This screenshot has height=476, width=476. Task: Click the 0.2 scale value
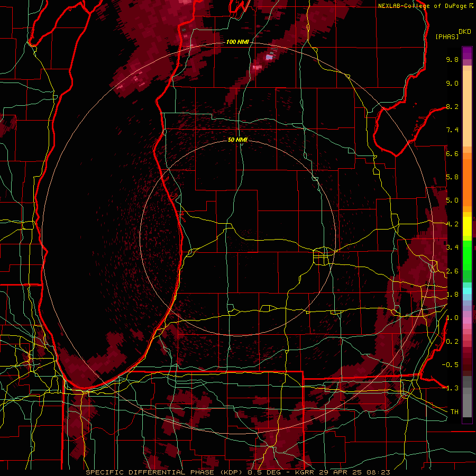click(452, 342)
